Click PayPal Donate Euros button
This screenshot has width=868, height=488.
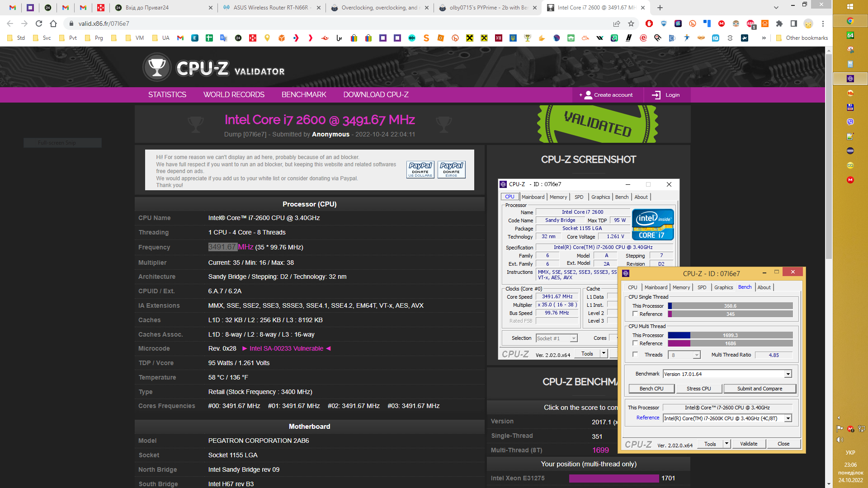[x=451, y=169]
